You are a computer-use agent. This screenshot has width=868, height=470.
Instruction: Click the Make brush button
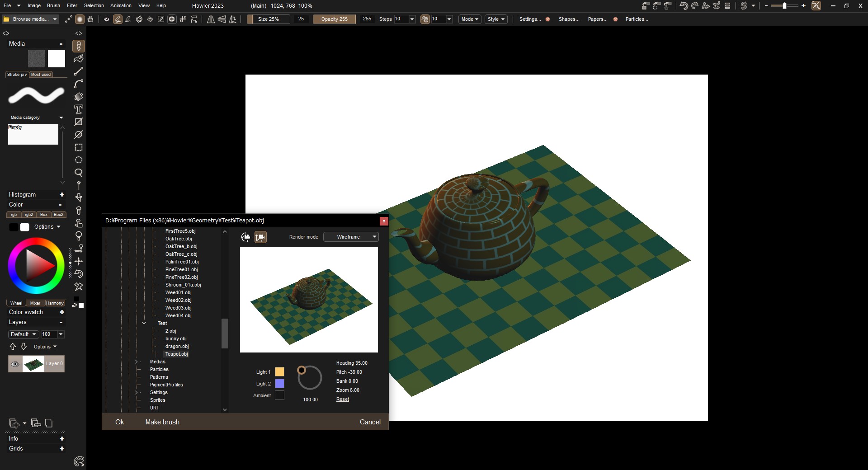point(162,422)
